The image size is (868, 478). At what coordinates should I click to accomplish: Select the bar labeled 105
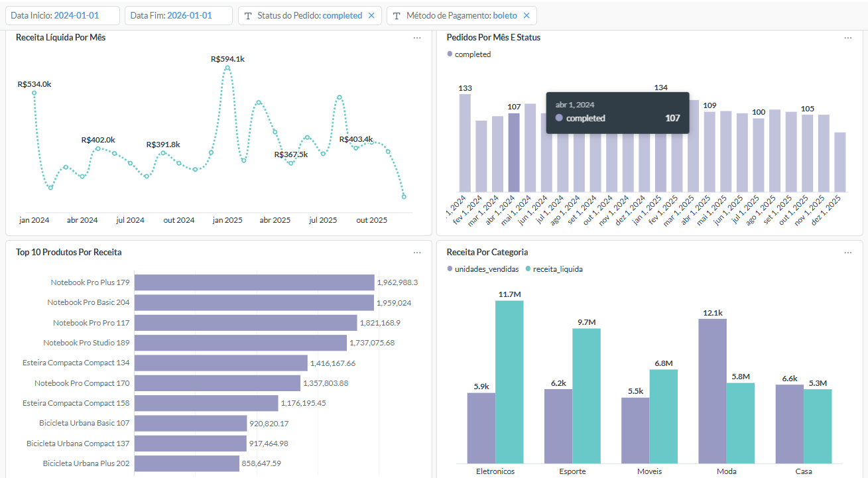point(807,154)
